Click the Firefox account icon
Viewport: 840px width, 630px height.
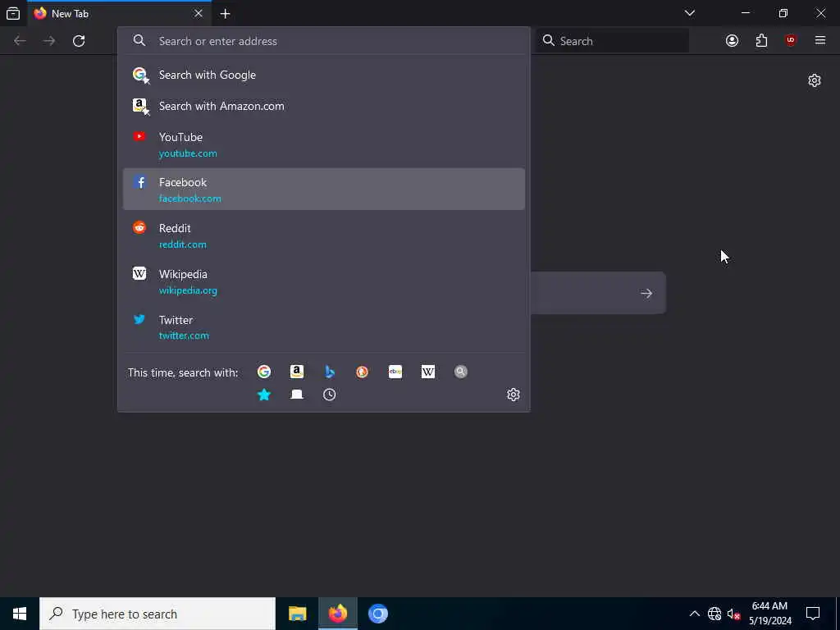[x=732, y=41]
